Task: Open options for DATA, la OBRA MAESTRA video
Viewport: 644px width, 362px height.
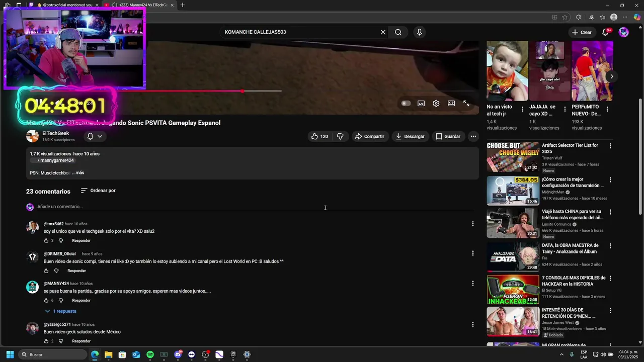Action: [x=610, y=246]
